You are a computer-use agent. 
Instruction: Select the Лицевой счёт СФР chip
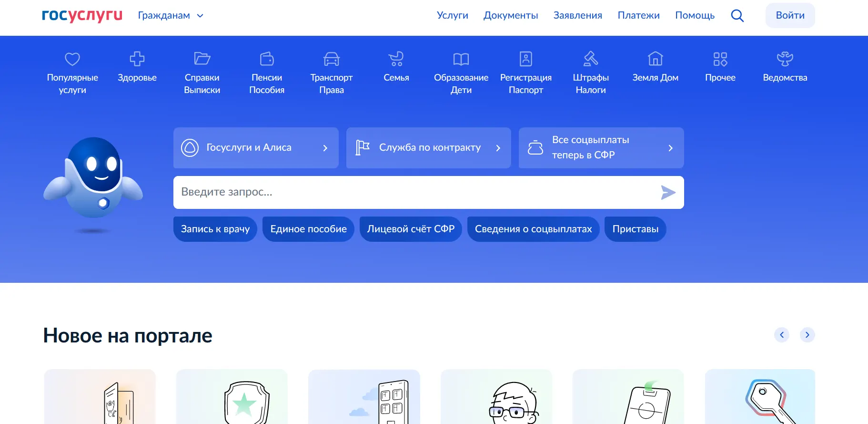[x=411, y=229]
